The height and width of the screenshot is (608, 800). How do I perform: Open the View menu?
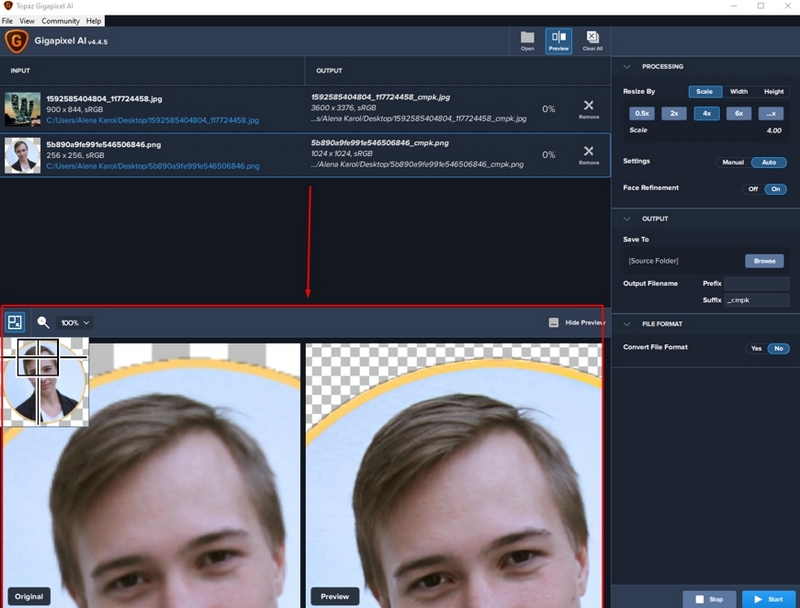coord(27,21)
